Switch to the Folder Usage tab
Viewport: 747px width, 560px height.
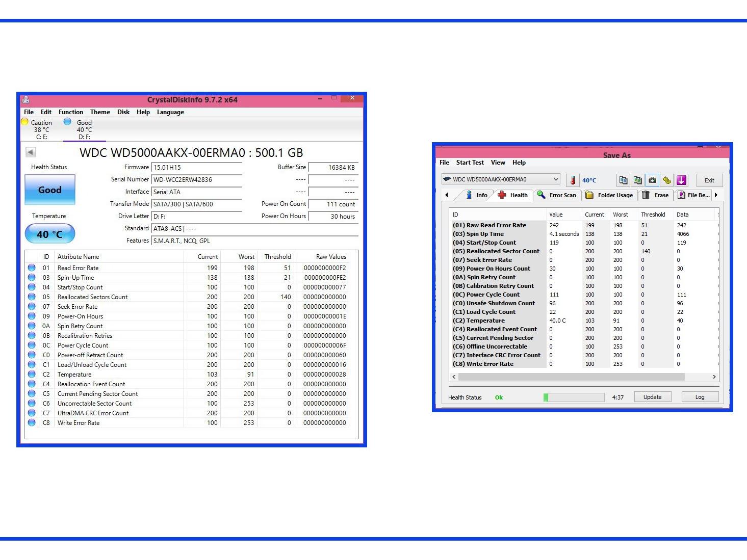[x=609, y=195]
